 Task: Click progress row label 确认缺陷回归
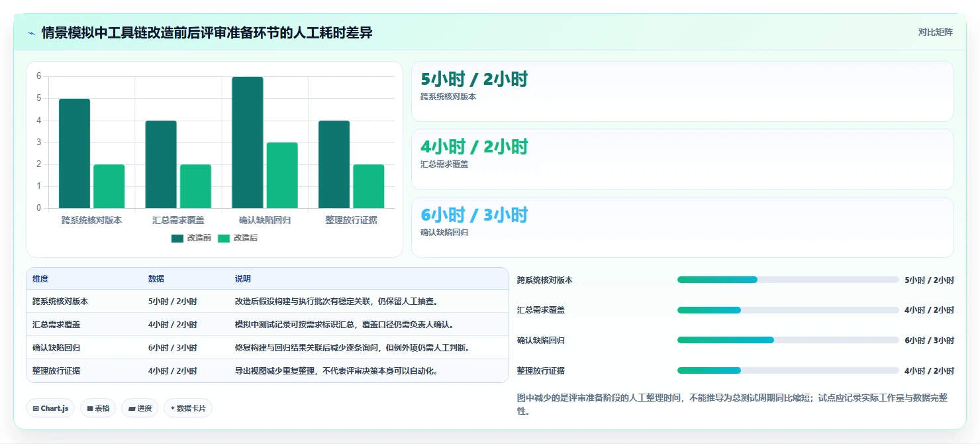(x=541, y=341)
